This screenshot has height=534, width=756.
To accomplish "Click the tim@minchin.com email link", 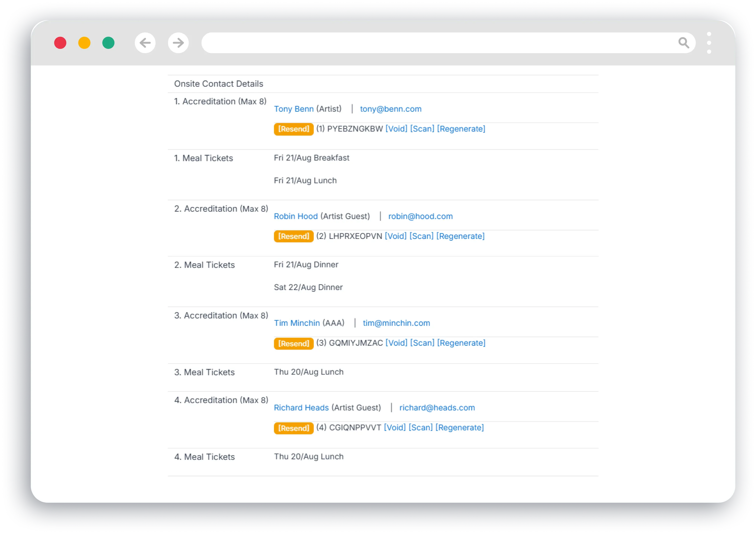I will tap(396, 323).
